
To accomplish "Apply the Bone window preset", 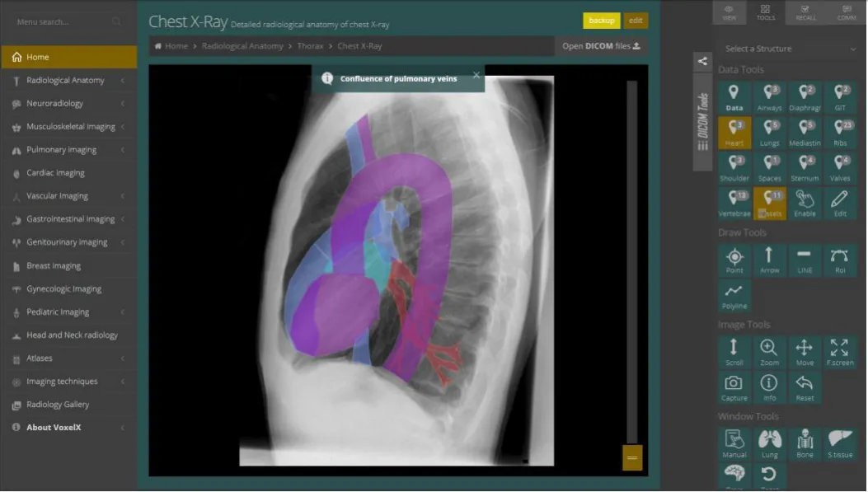I will click(x=805, y=444).
